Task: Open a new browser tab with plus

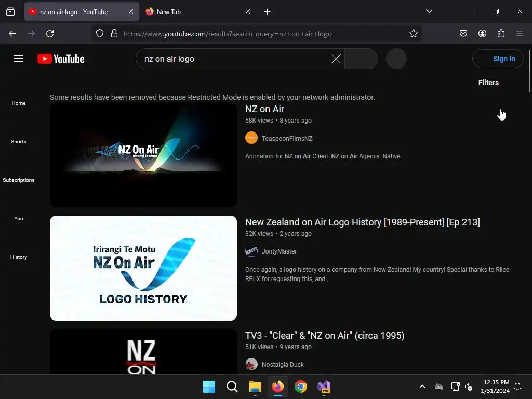Action: click(268, 12)
